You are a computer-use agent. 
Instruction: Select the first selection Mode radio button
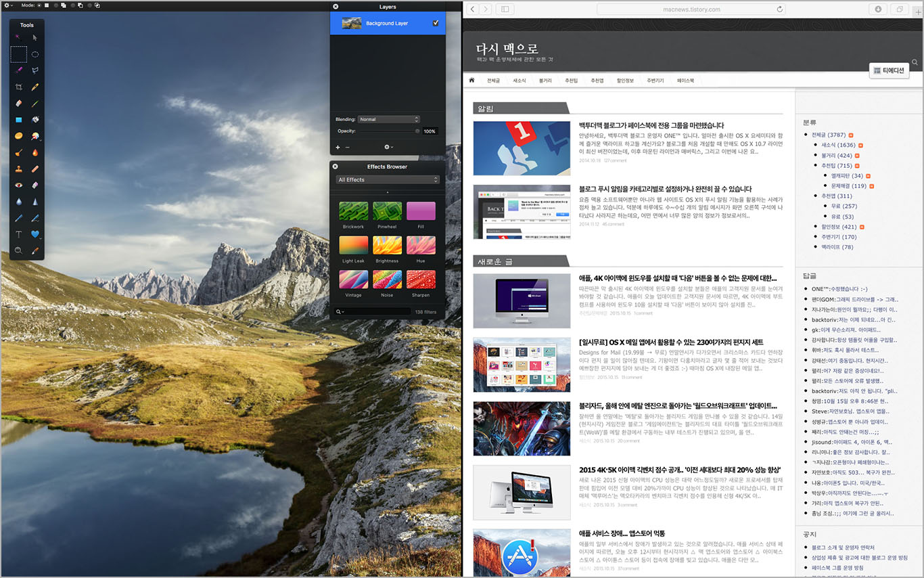tap(39, 5)
